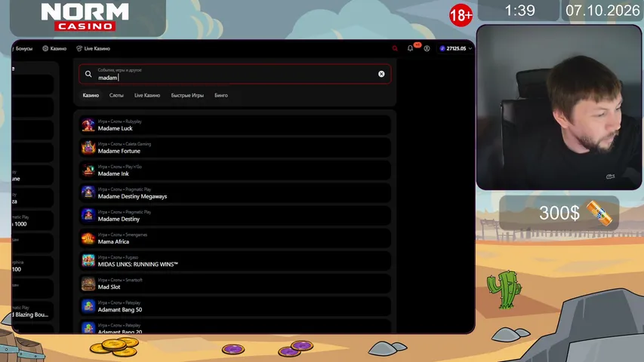This screenshot has height=362, width=644.
Task: Open the Madame Luck result
Action: pos(235,124)
